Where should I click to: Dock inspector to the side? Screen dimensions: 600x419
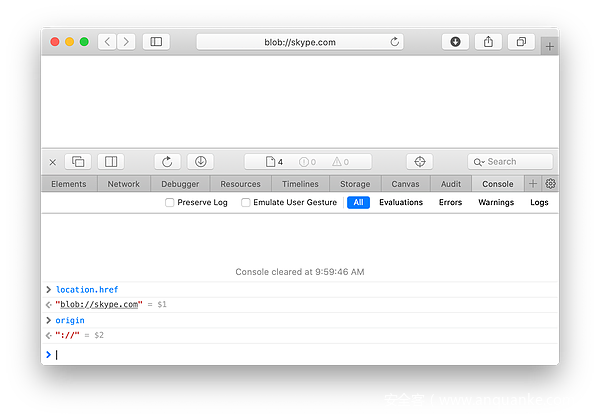coord(111,161)
